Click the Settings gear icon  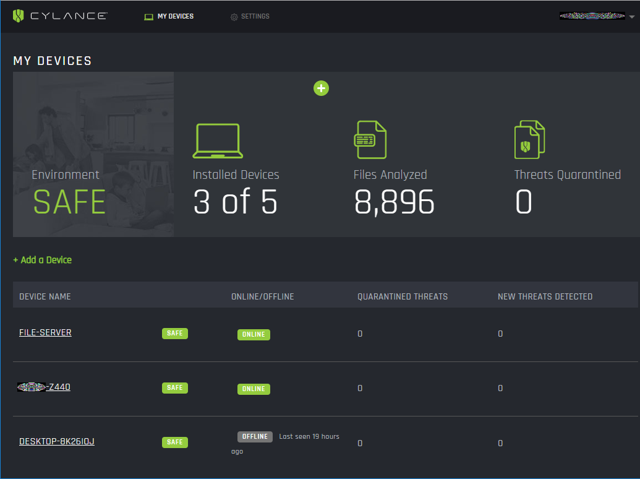coord(234,17)
